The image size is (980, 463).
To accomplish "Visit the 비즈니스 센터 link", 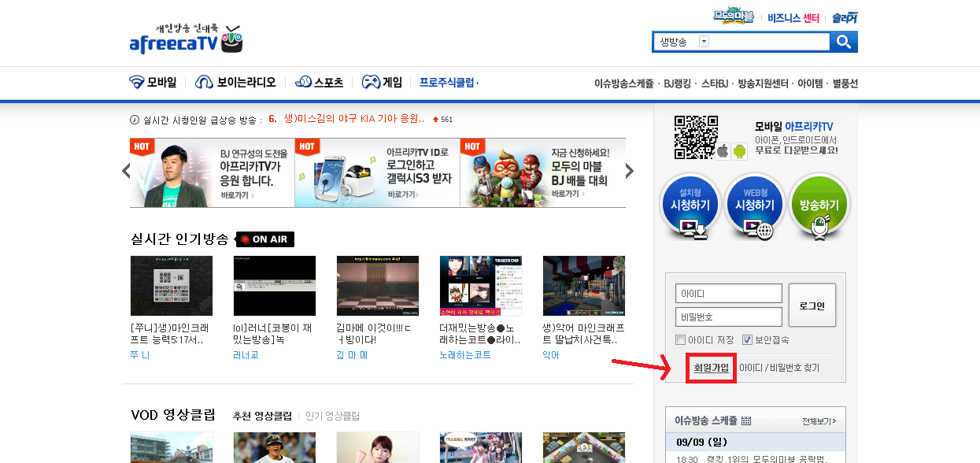I will pos(793,17).
